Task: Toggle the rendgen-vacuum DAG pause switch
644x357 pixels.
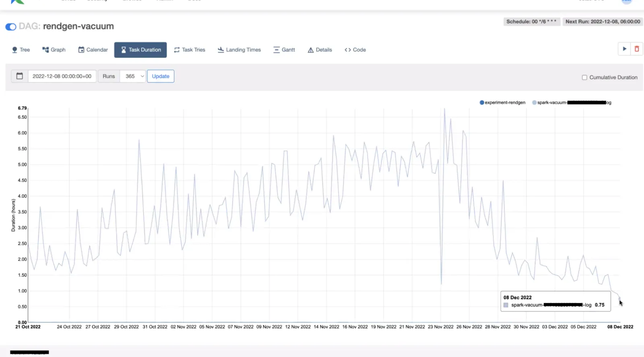Action: pos(11,27)
